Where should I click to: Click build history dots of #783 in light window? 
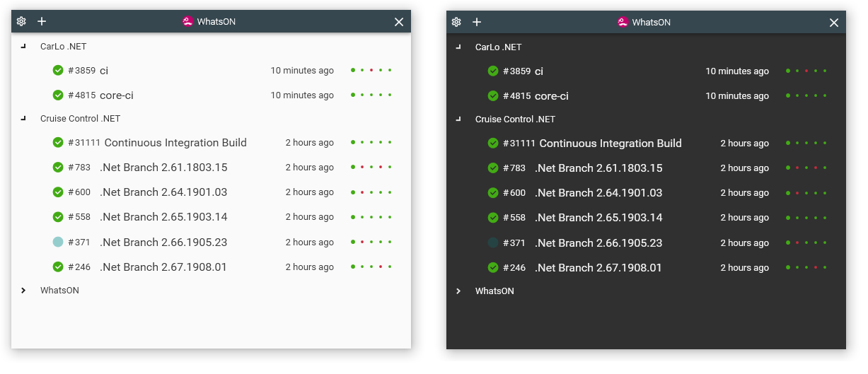pos(371,167)
